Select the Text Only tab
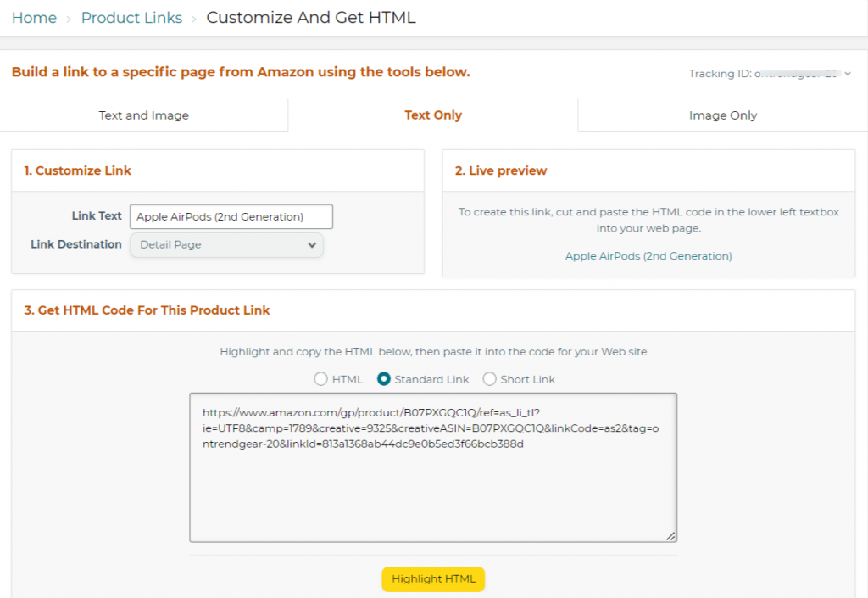 433,115
